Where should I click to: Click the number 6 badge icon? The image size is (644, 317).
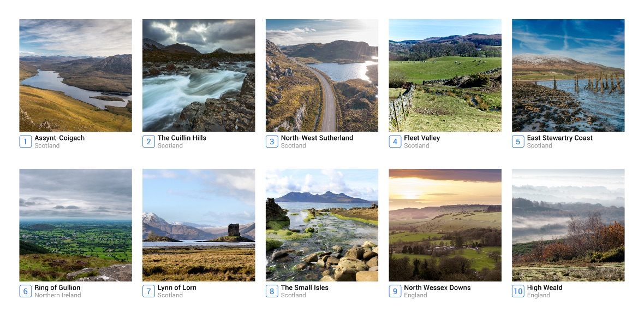pyautogui.click(x=26, y=291)
